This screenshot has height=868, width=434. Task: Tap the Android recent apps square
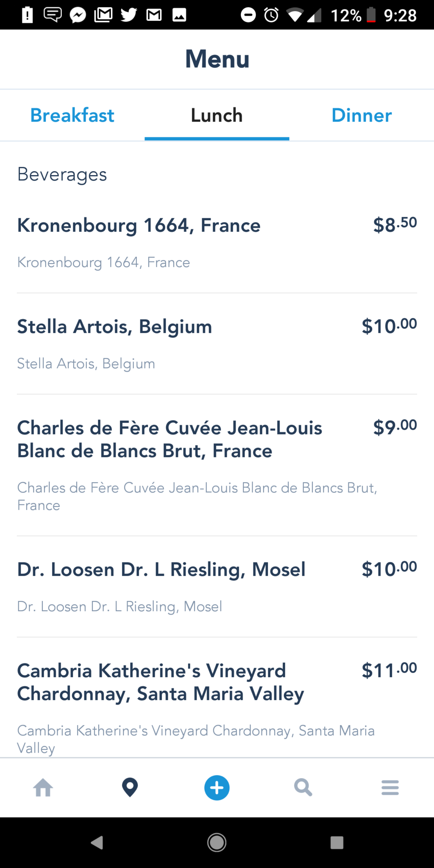coord(337,843)
